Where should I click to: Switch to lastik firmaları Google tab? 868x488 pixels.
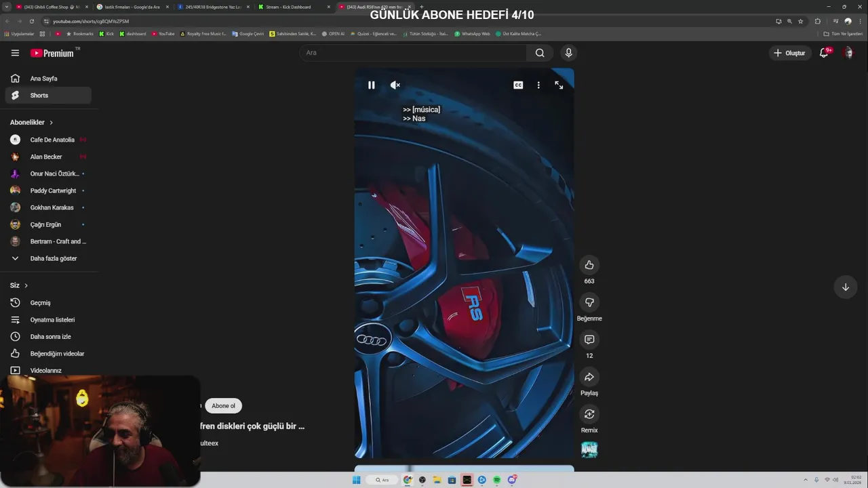[132, 7]
